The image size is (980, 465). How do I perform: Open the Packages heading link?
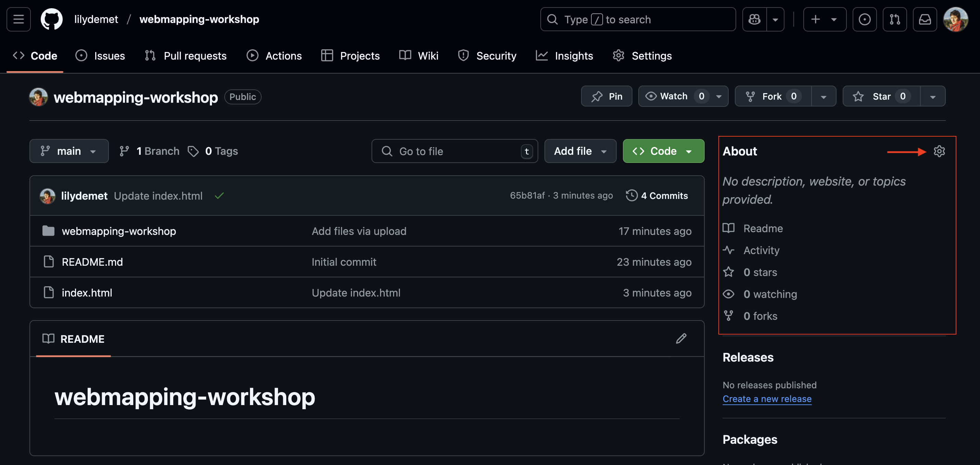(750, 440)
